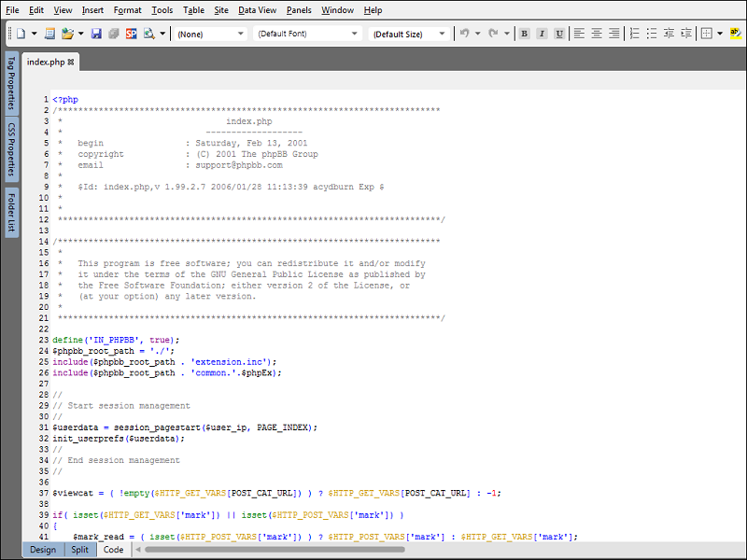Expand the Open file dropdown arrow
This screenshot has height=560, width=747.
point(81,34)
